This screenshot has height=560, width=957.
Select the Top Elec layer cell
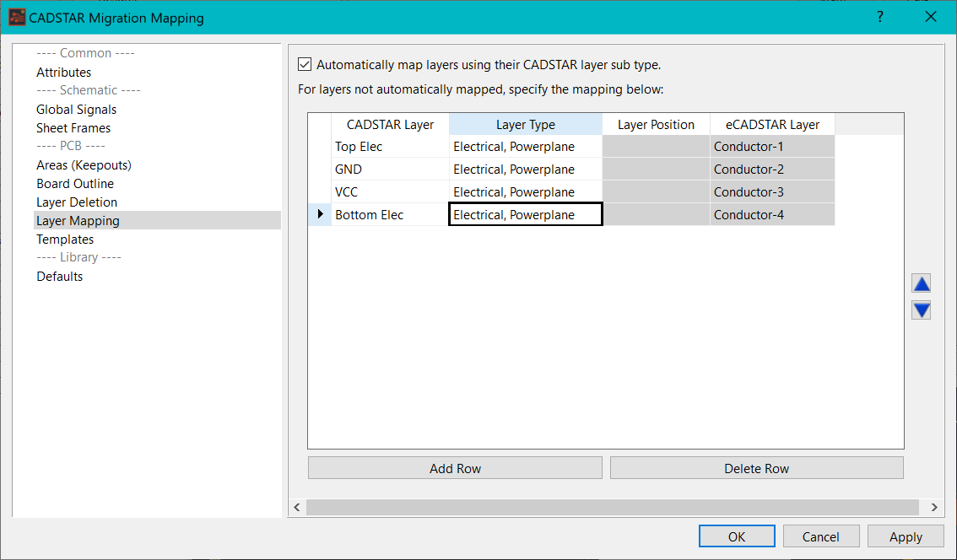point(390,147)
